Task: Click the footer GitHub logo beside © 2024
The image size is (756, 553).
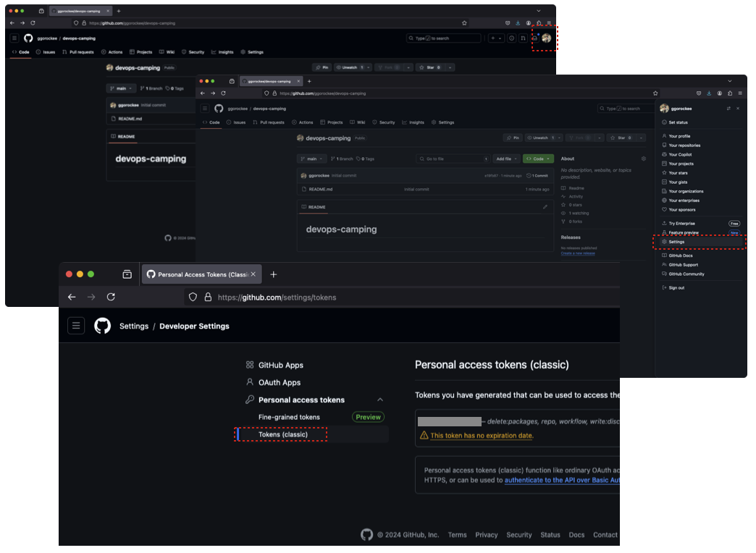Action: (366, 535)
